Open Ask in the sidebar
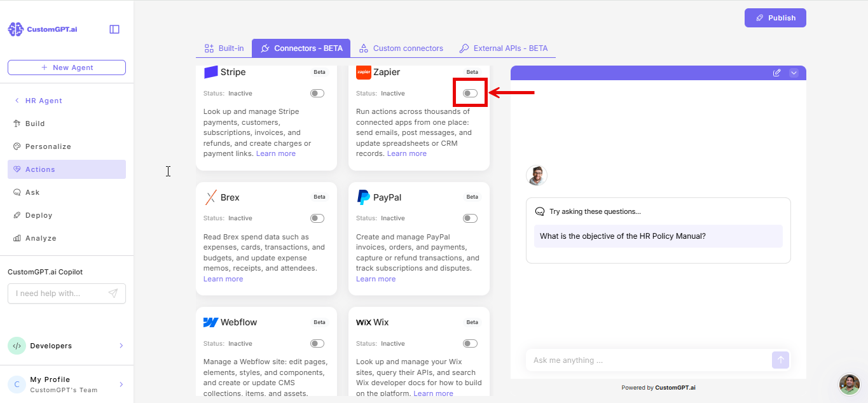This screenshot has height=403, width=868. pos(67,192)
